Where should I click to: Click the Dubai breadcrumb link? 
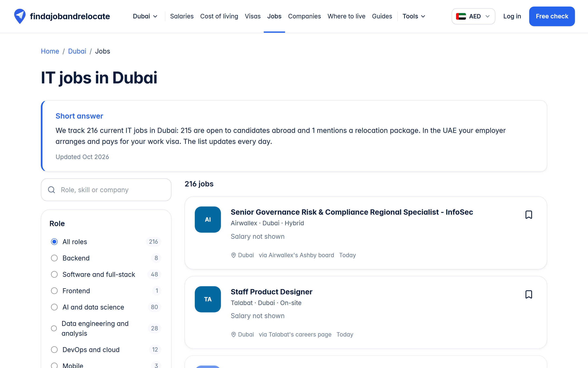click(x=77, y=51)
